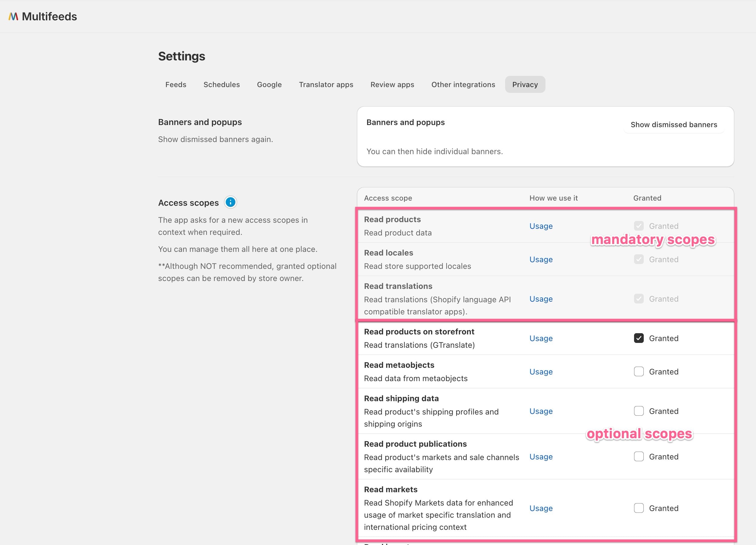The height and width of the screenshot is (545, 756).
Task: View Usage for Read products on storefront
Action: coord(541,338)
